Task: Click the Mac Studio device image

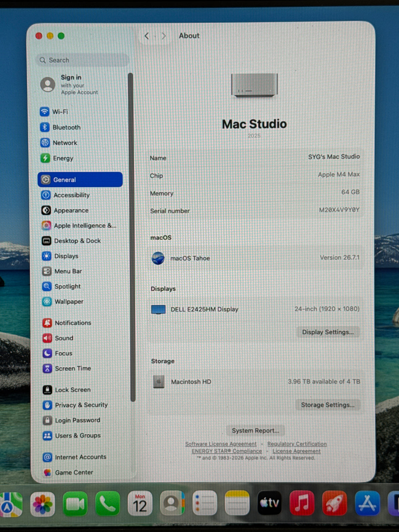Action: pyautogui.click(x=254, y=85)
